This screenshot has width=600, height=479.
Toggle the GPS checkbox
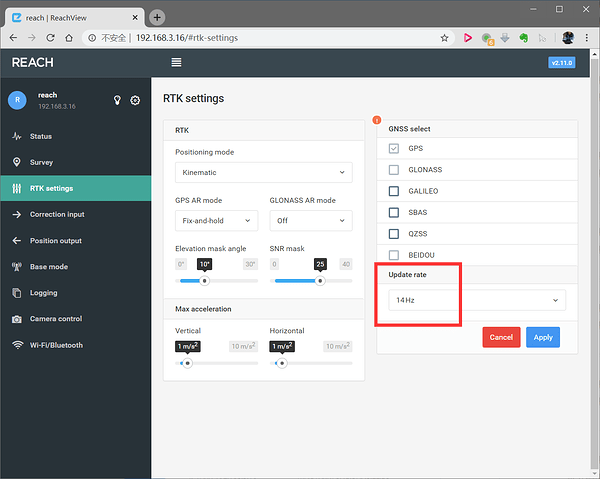(x=394, y=148)
